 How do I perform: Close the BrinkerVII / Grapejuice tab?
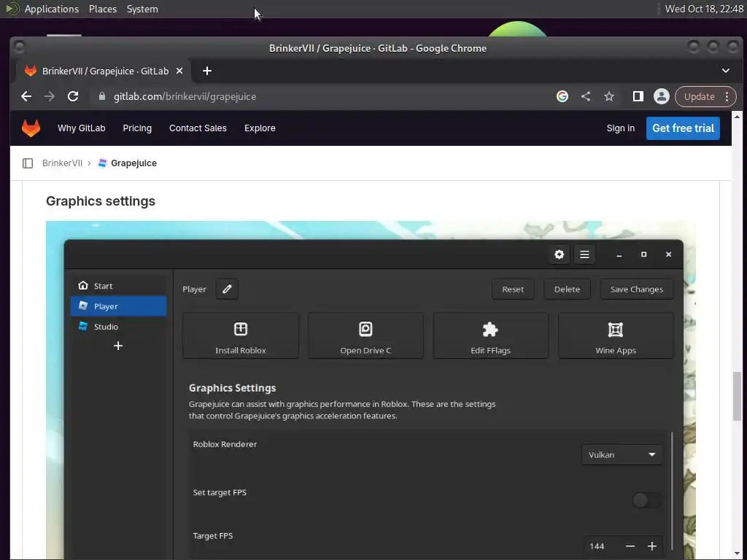(x=179, y=71)
